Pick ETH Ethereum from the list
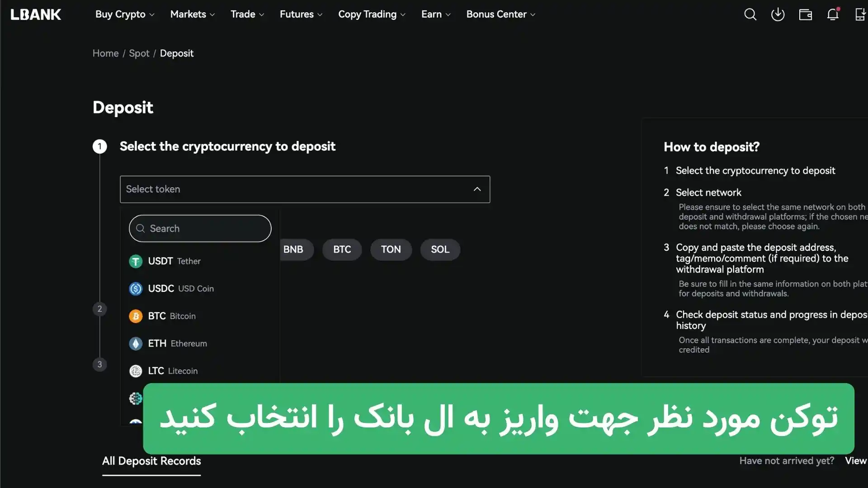Screen dimensions: 868x488 tap(177, 343)
